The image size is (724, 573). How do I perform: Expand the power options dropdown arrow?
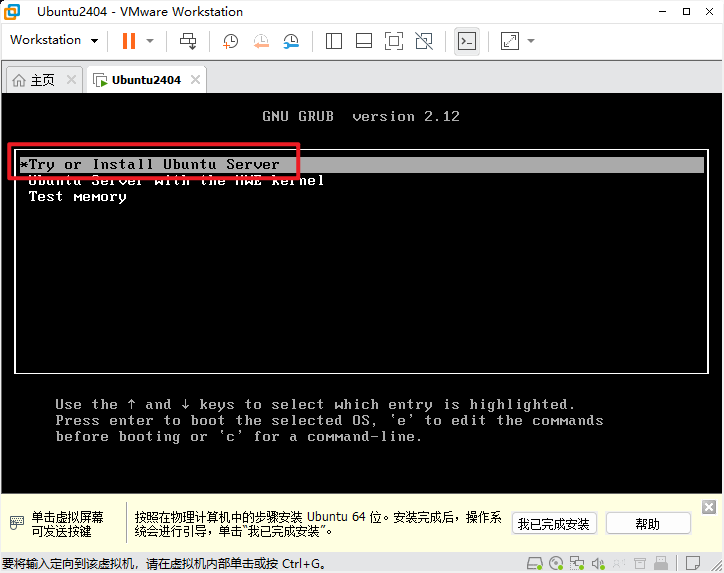[150, 41]
